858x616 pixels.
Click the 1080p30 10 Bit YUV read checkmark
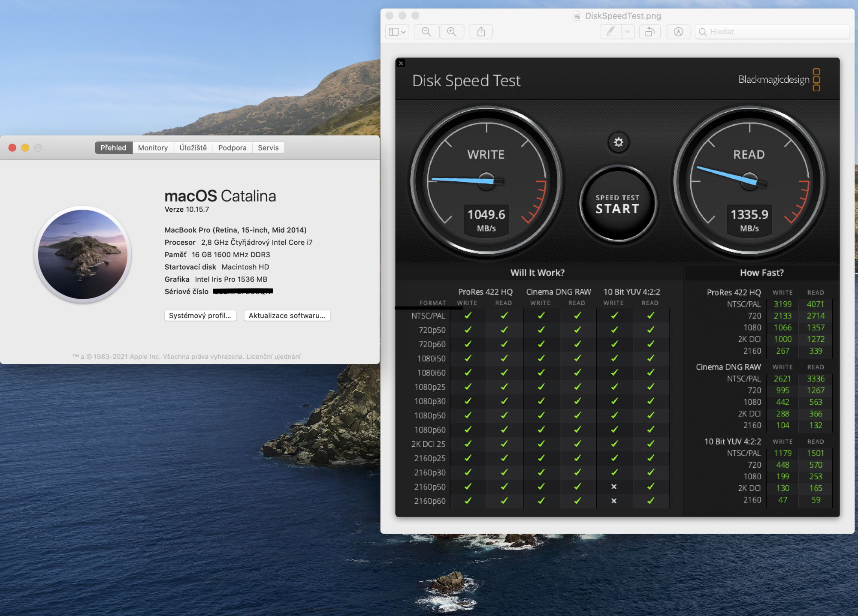pyautogui.click(x=651, y=401)
